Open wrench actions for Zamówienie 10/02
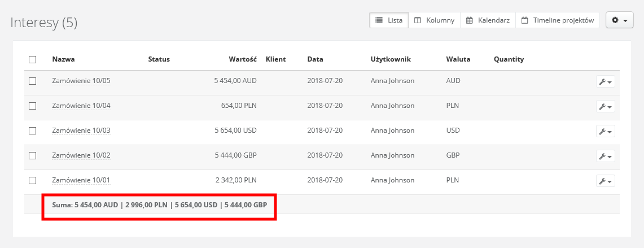 click(605, 156)
